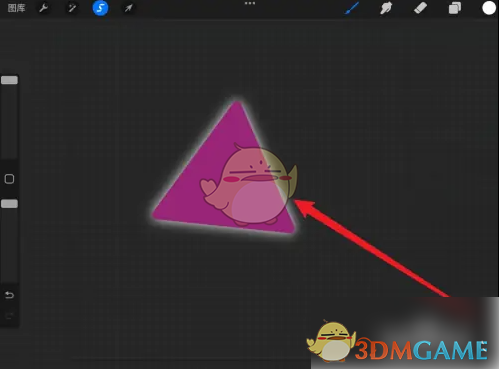Select the Brush tool
Image resolution: width=499 pixels, height=369 pixels.
352,8
